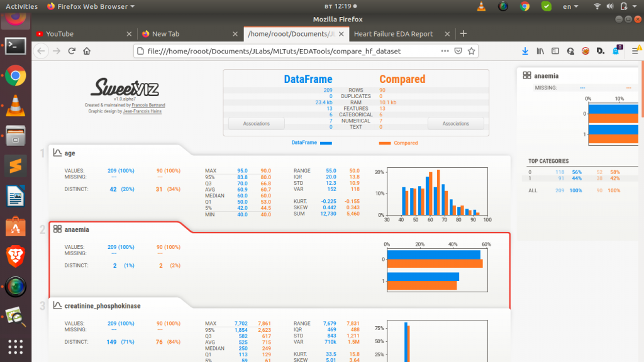Open the blocked-content extension icon
The image size is (644, 362).
click(x=585, y=51)
